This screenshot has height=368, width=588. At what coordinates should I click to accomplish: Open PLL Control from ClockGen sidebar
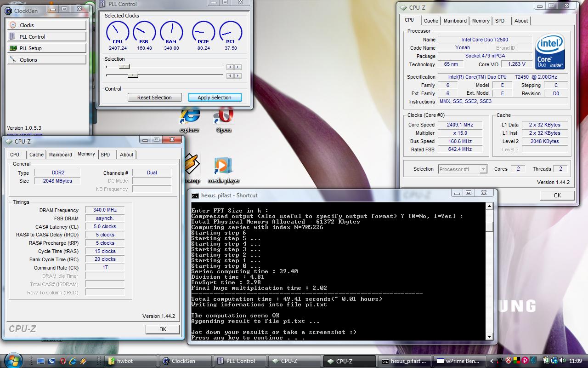click(47, 37)
